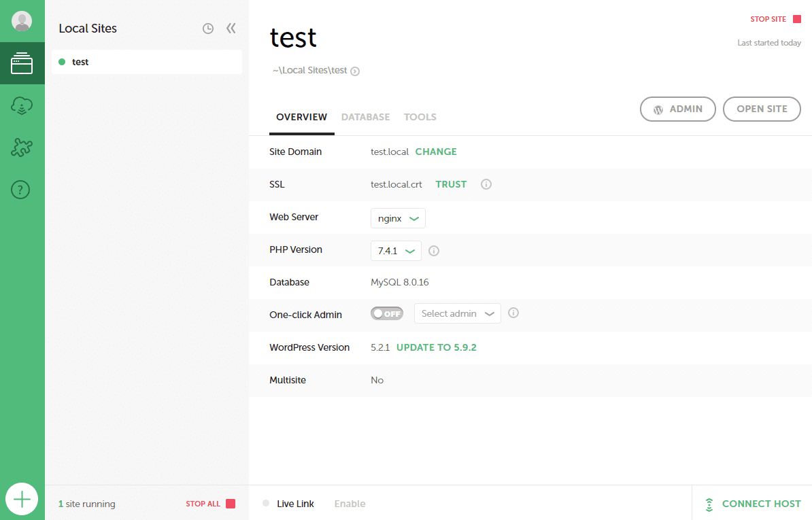The width and height of the screenshot is (812, 520).
Task: Switch to the Database tab
Action: click(x=366, y=117)
